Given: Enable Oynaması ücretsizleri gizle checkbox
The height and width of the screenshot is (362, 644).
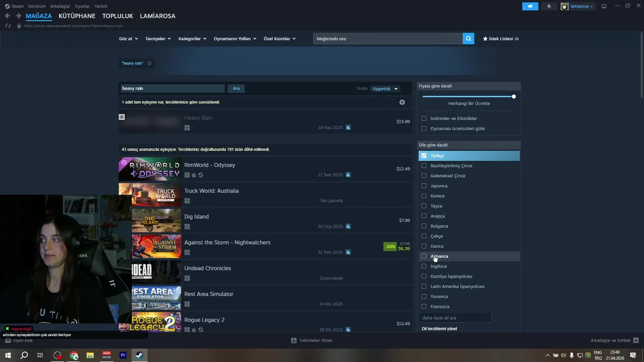Looking at the screenshot, I should (x=424, y=129).
